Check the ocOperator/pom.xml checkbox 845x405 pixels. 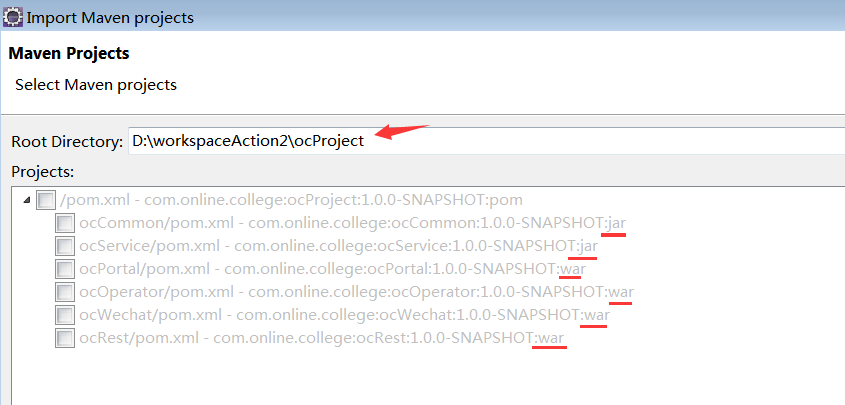[x=65, y=292]
